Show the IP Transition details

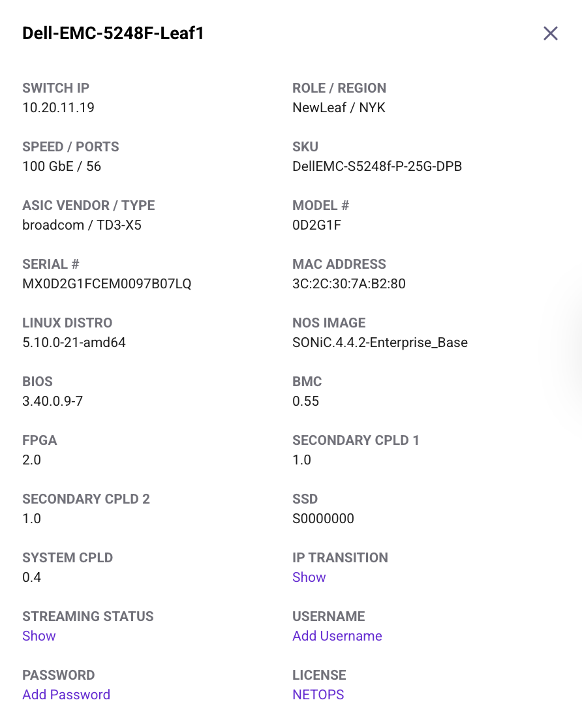tap(309, 577)
